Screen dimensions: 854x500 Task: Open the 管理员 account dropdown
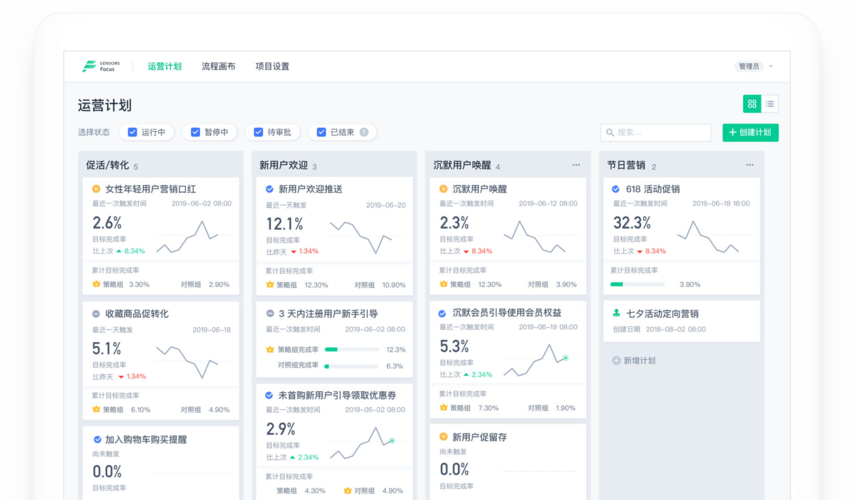(754, 66)
